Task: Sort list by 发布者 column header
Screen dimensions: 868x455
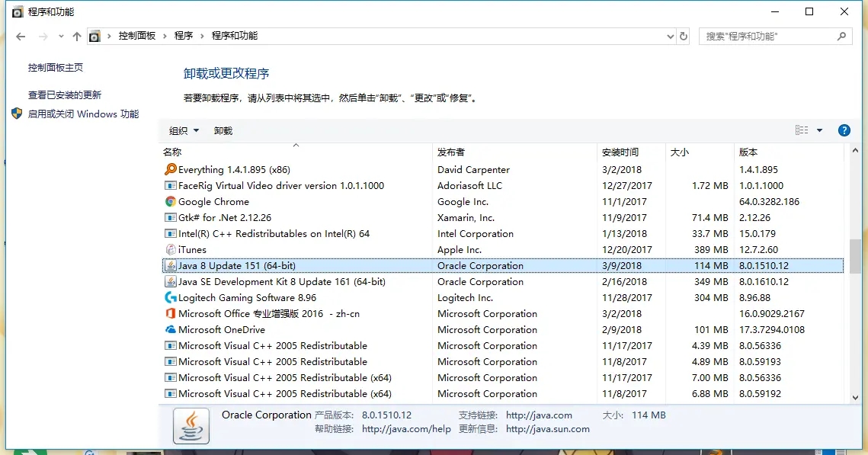Action: [x=451, y=152]
